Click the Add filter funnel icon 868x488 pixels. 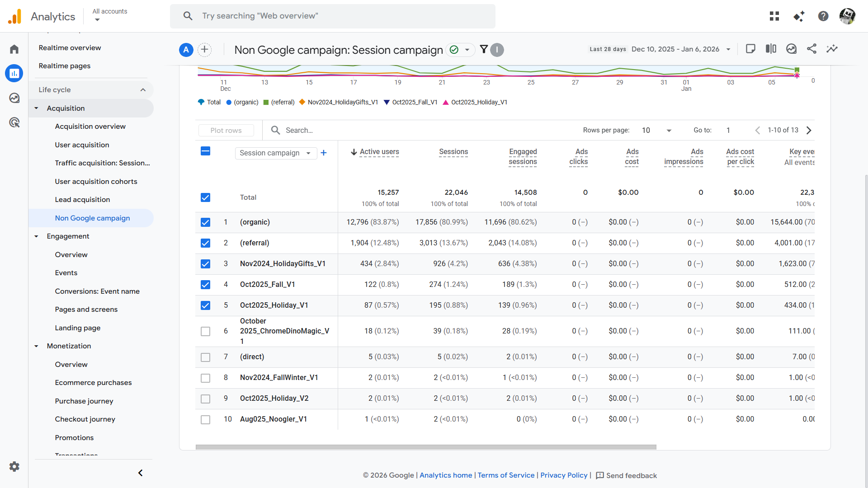tap(484, 49)
